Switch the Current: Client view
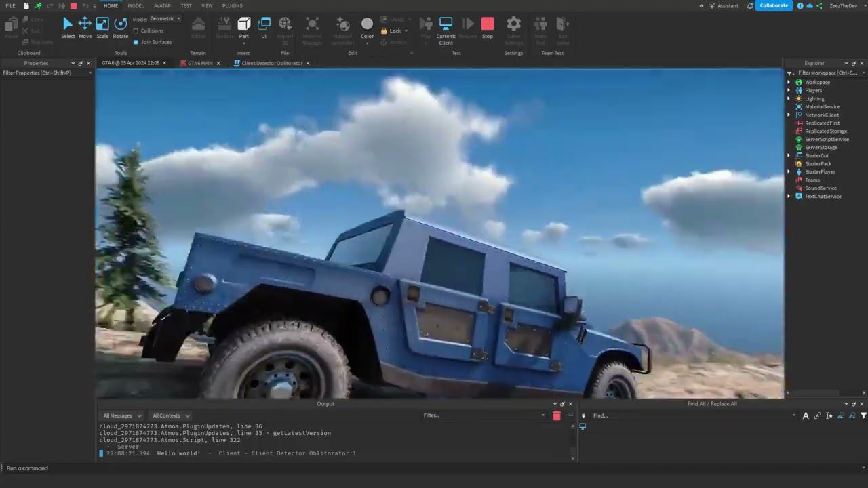Viewport: 868px width, 488px height. [446, 31]
